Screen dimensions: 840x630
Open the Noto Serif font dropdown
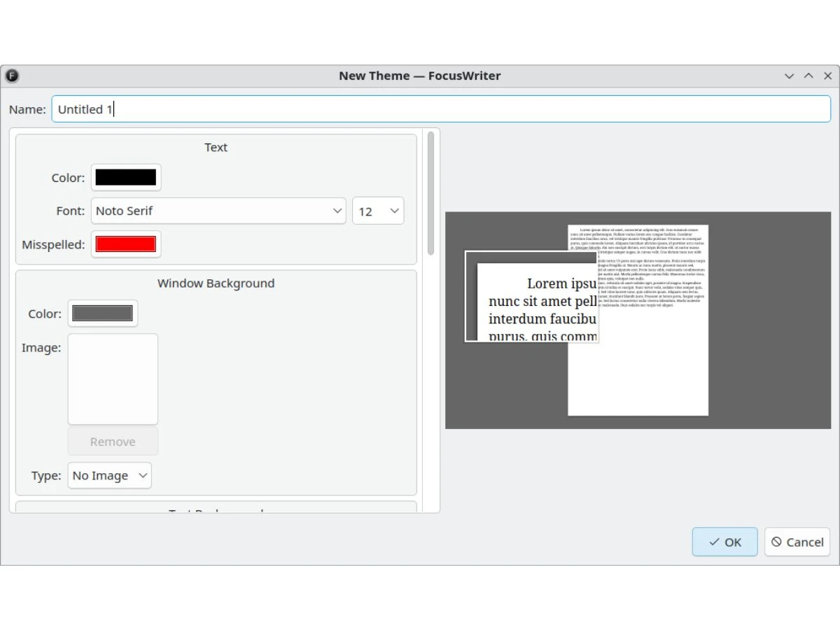[x=218, y=211]
